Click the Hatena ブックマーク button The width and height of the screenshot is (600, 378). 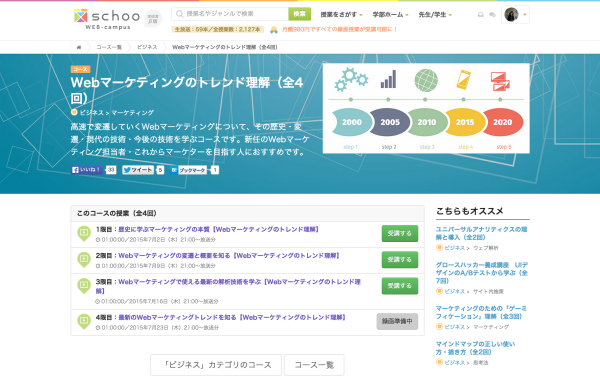pos(189,170)
